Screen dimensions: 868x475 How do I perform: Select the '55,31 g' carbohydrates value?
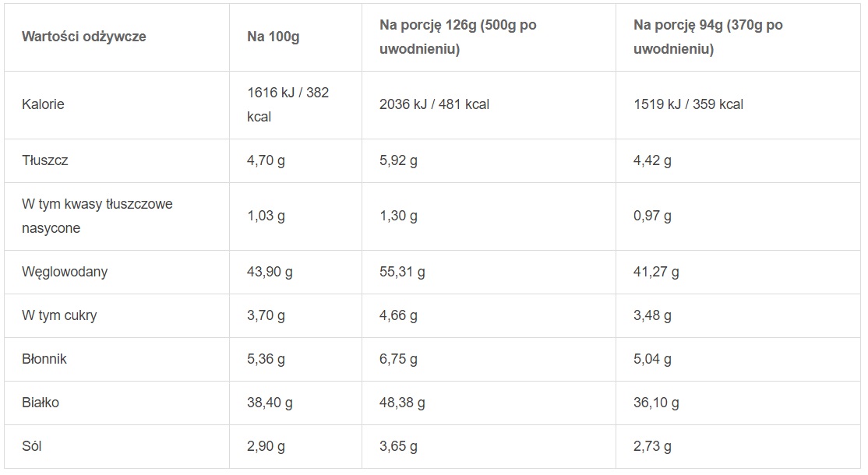(x=402, y=272)
